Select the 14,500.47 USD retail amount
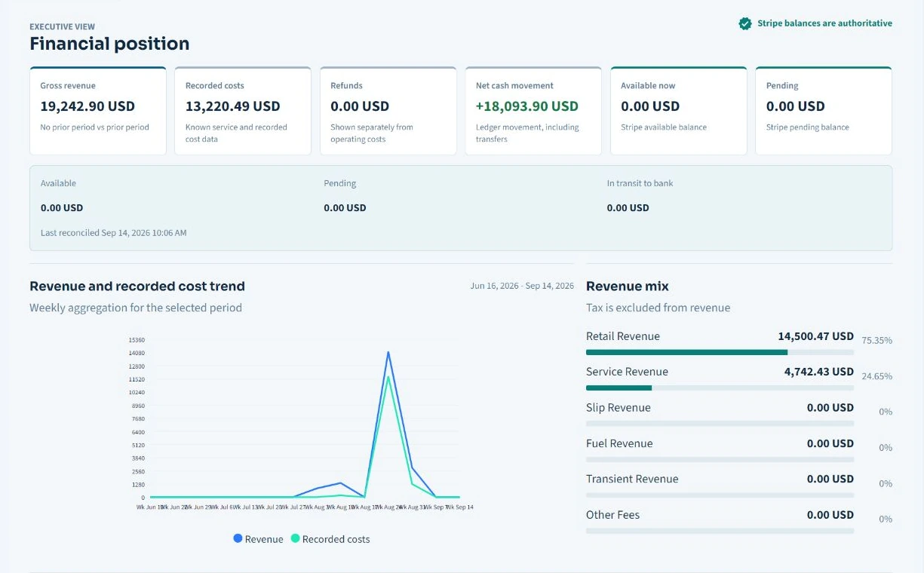Viewport: 924px width, 573px height. point(816,336)
